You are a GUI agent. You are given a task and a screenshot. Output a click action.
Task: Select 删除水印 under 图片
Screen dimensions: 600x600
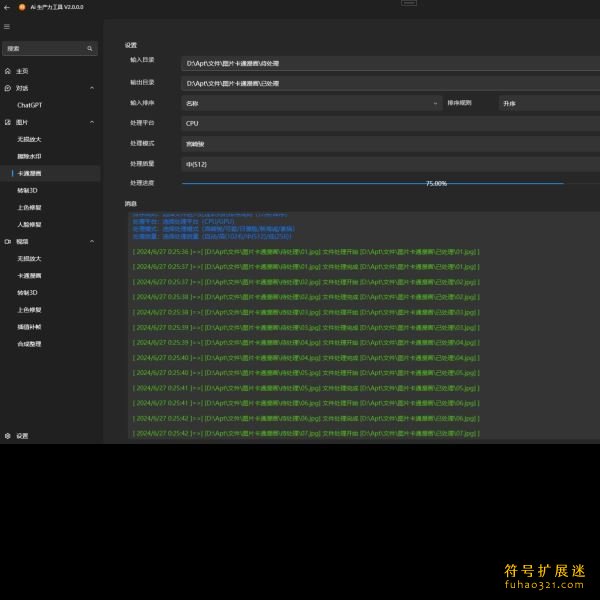(x=30, y=156)
